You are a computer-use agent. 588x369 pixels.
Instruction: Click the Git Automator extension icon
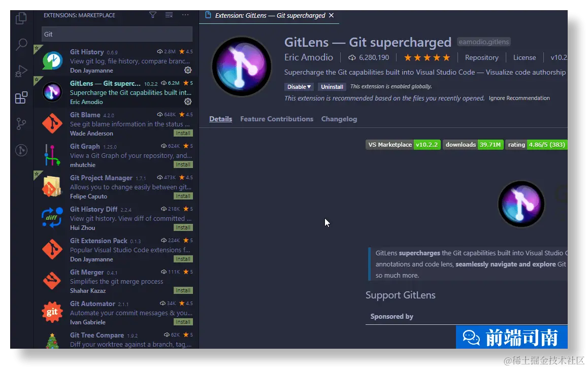click(x=52, y=312)
